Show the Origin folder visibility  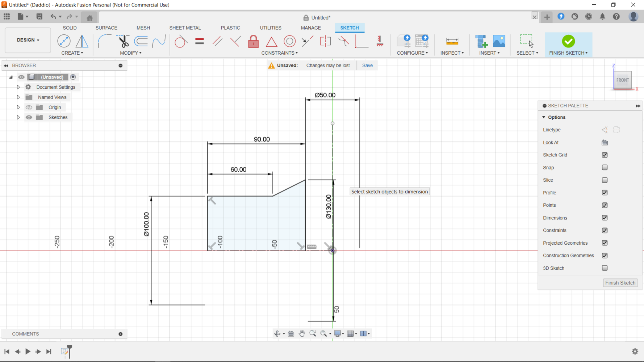(x=29, y=107)
